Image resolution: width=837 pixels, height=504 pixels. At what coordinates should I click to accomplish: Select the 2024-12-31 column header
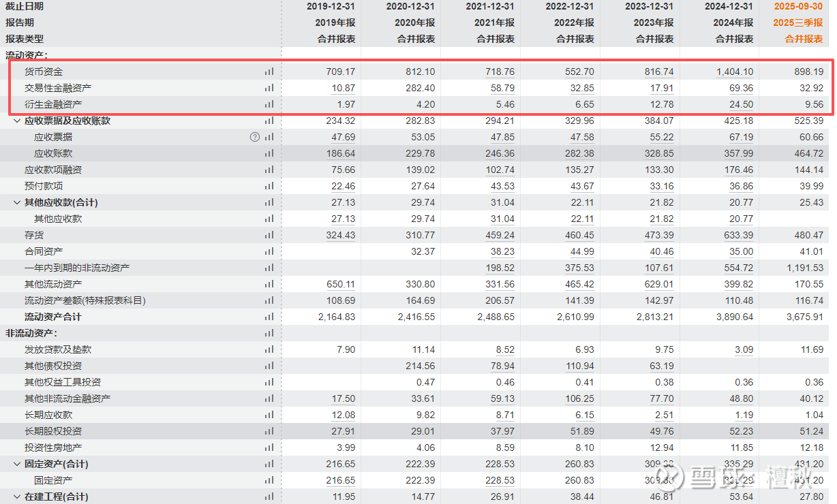(x=728, y=6)
